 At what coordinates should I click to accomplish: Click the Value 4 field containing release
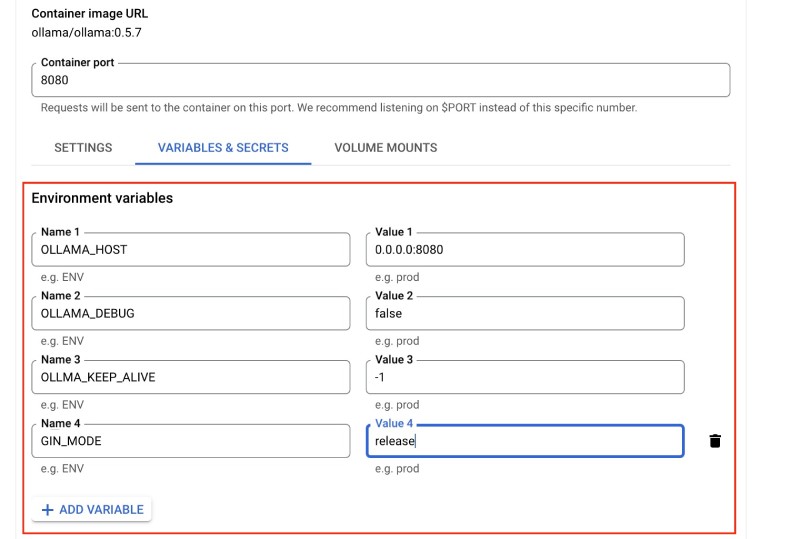pos(525,441)
